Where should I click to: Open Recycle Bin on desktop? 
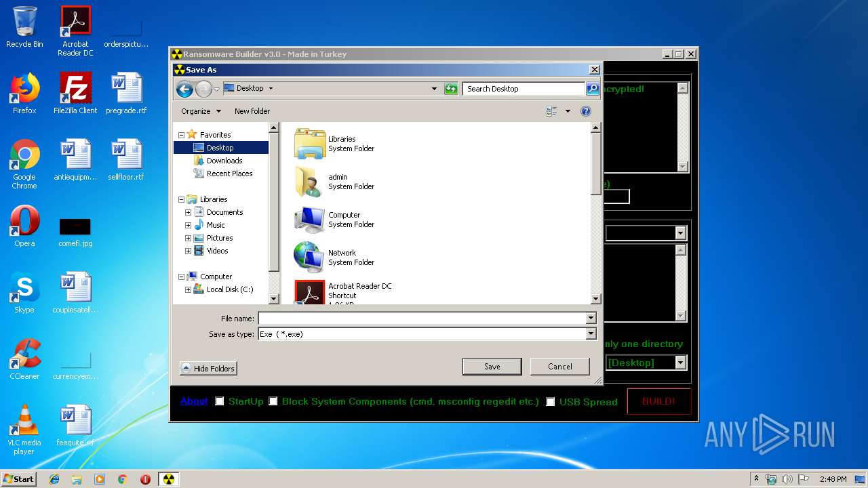point(24,27)
